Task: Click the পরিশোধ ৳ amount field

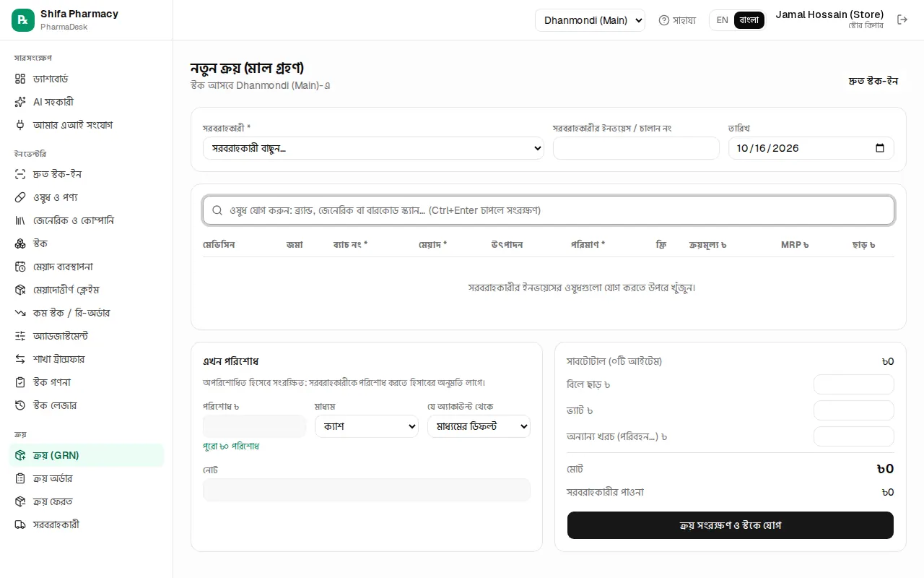Action: pos(255,426)
